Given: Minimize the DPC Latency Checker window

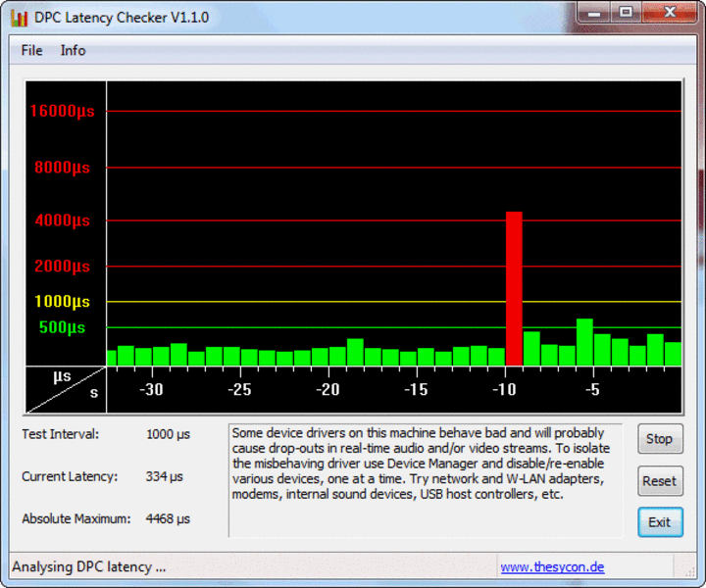Looking at the screenshot, I should pos(594,13).
